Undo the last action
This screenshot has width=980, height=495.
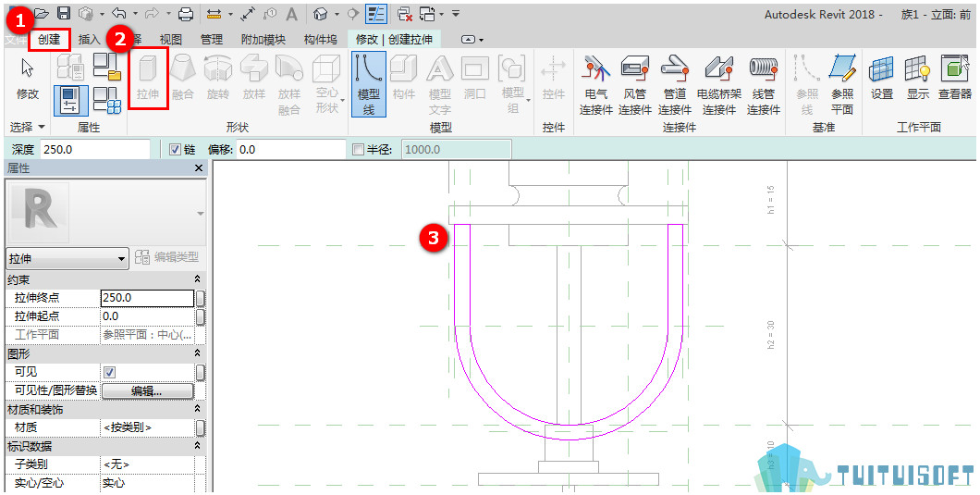[x=118, y=13]
